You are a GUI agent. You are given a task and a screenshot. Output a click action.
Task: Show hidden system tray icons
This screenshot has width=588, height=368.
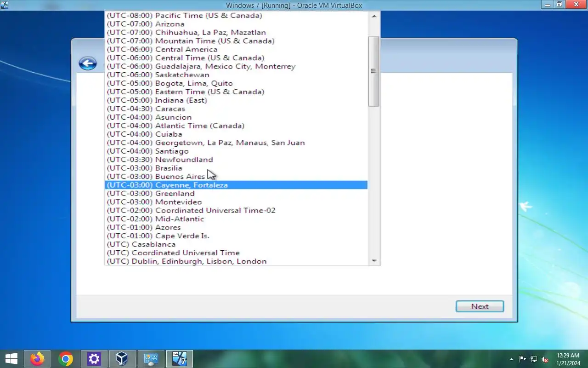point(511,359)
